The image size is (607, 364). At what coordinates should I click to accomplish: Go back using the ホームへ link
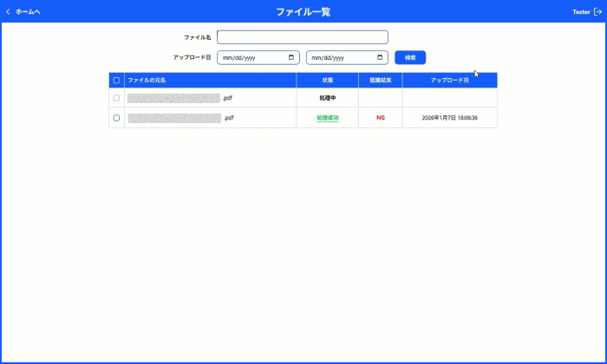(x=23, y=11)
